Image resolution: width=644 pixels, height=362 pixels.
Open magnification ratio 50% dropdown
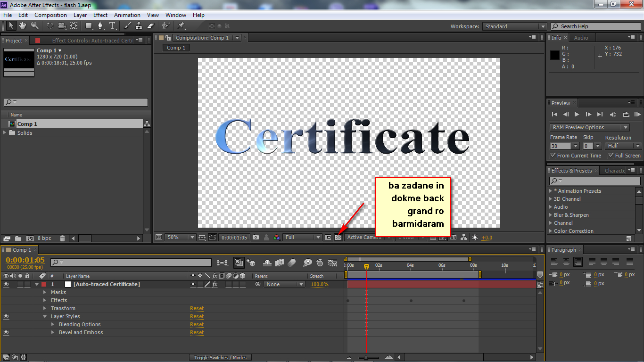pyautogui.click(x=180, y=238)
